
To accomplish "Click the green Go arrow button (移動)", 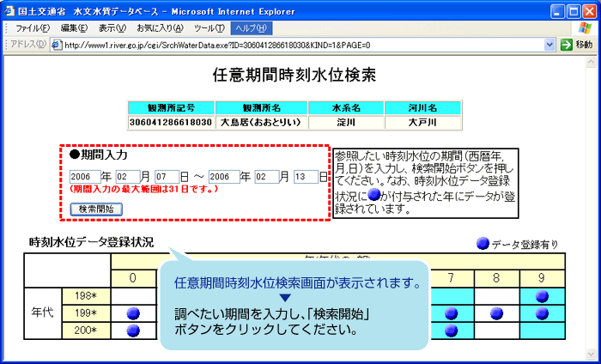I will pos(567,45).
